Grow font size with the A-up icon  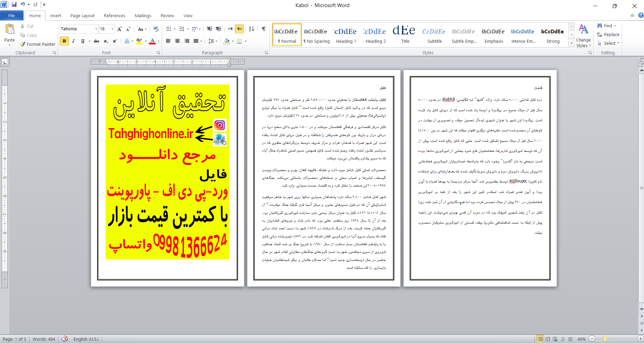(119, 29)
